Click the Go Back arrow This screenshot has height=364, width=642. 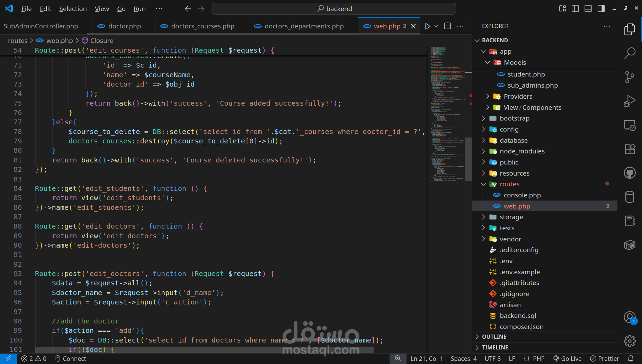tap(188, 9)
